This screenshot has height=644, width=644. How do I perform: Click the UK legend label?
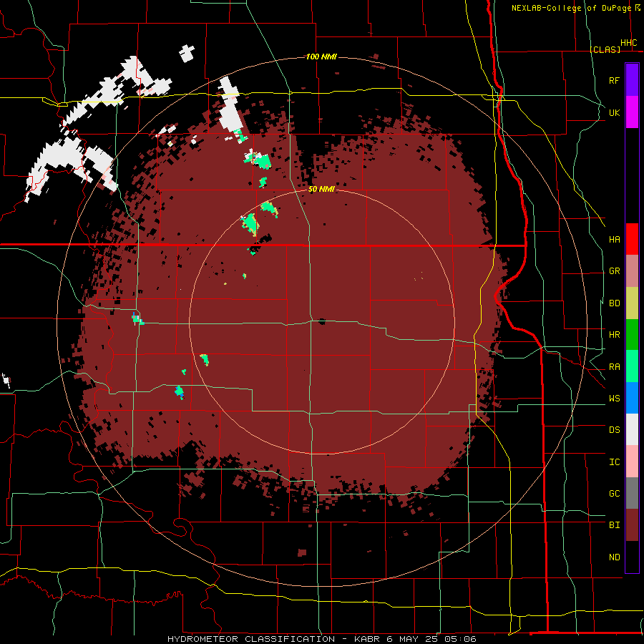pos(615,113)
